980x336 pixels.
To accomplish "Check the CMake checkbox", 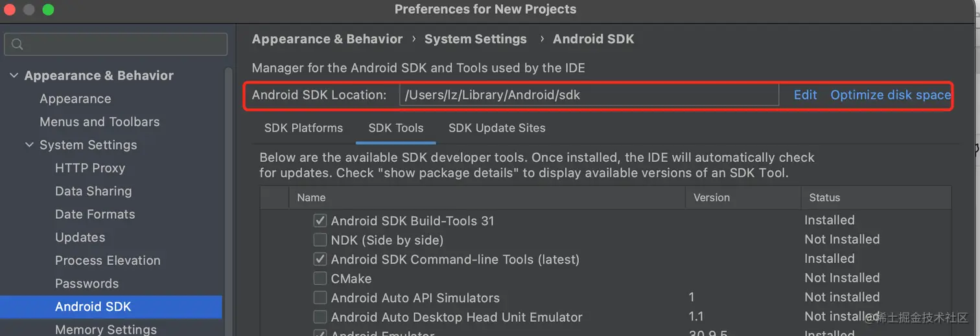I will (320, 278).
